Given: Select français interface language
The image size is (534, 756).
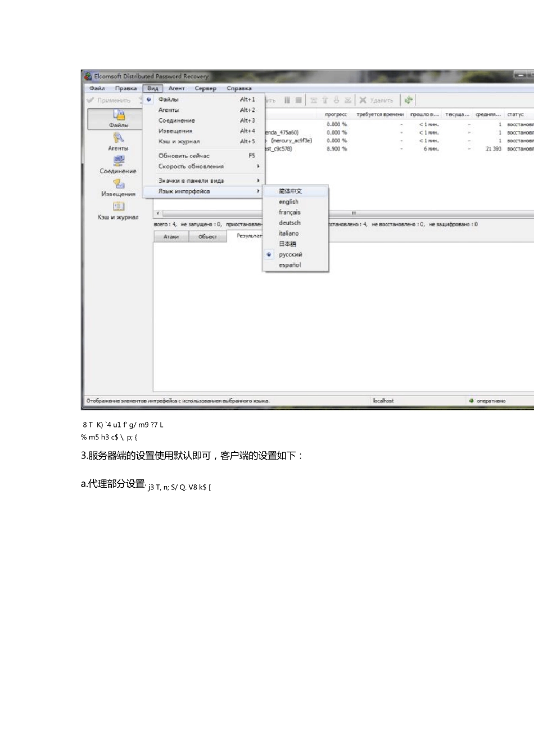Looking at the screenshot, I should pos(296,213).
